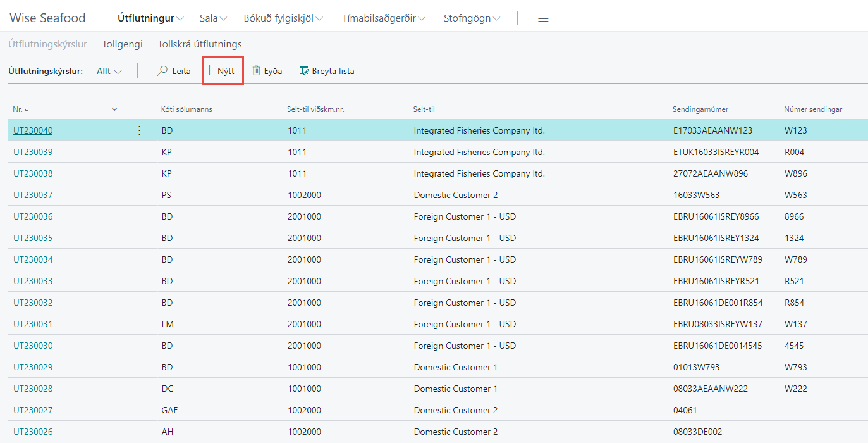Click the Wise Seafood company name
This screenshot has height=443, width=868.
(47, 18)
